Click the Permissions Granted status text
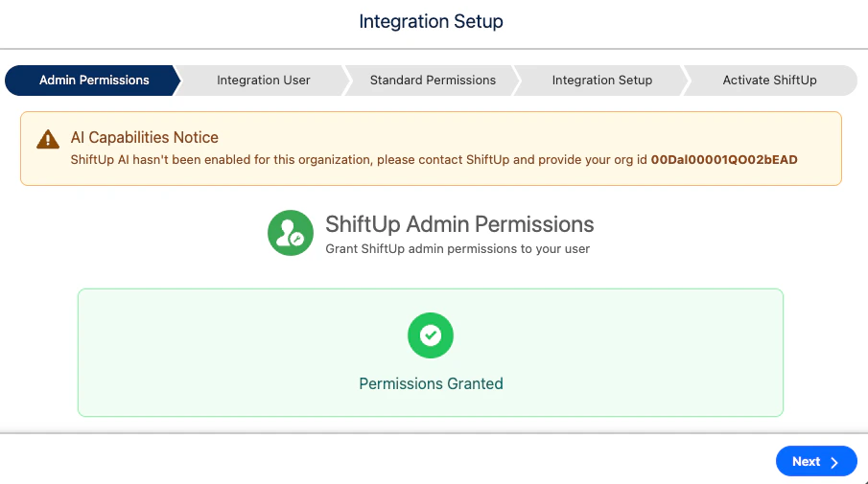 431,383
